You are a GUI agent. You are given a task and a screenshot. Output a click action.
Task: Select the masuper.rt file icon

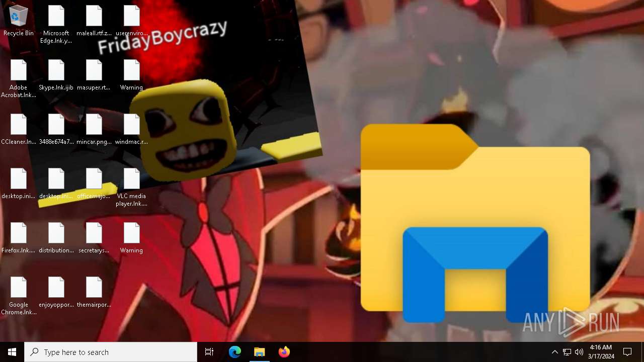[94, 75]
